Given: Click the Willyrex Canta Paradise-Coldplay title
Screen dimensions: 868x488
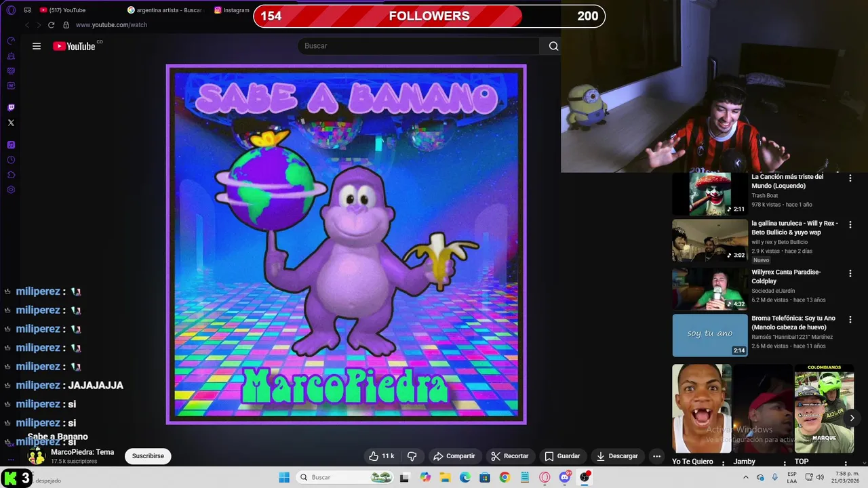Looking at the screenshot, I should (x=786, y=277).
